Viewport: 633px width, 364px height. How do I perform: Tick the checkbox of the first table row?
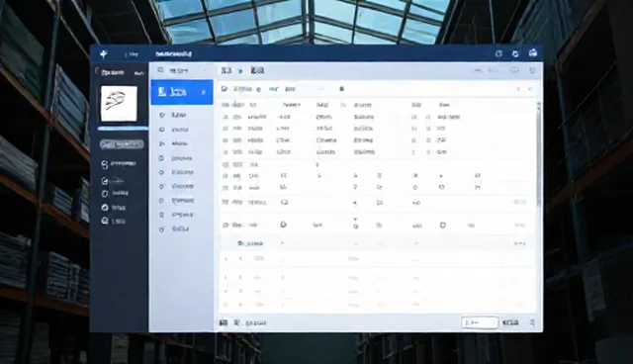(x=226, y=117)
